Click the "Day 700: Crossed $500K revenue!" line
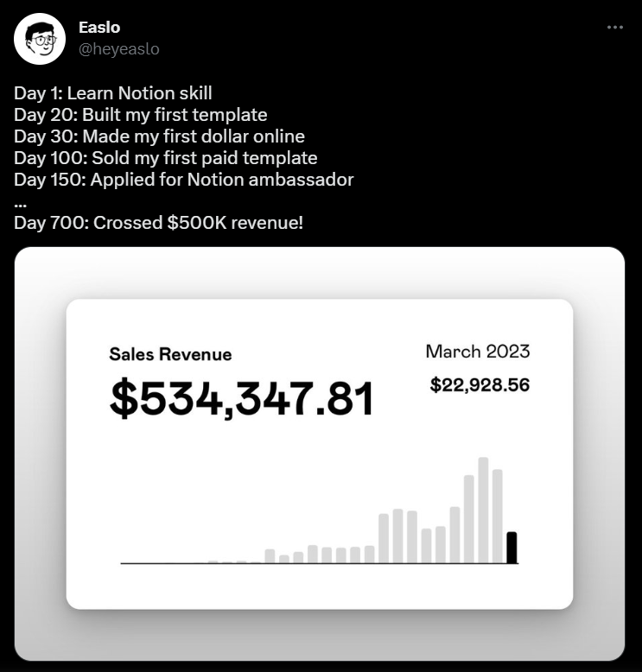The image size is (642, 672). (x=159, y=223)
